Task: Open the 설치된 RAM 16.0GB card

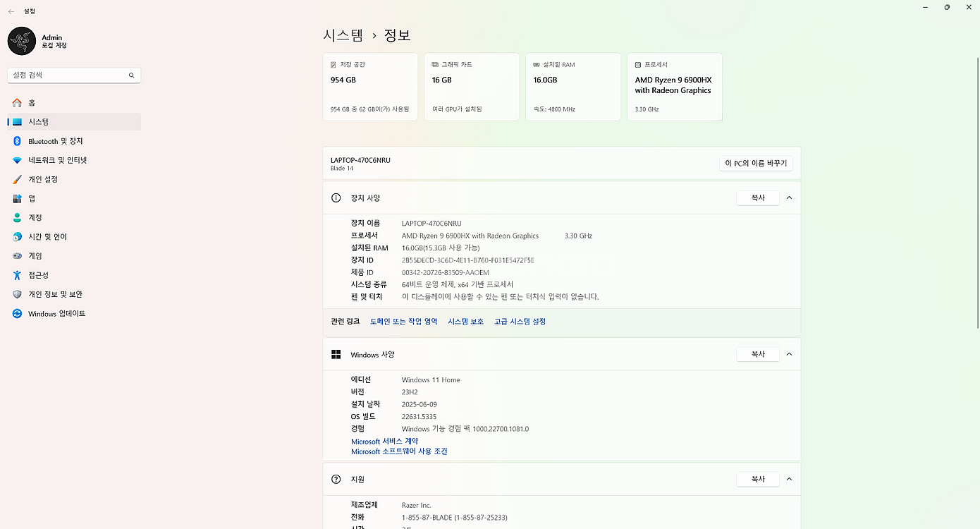Action: point(573,87)
